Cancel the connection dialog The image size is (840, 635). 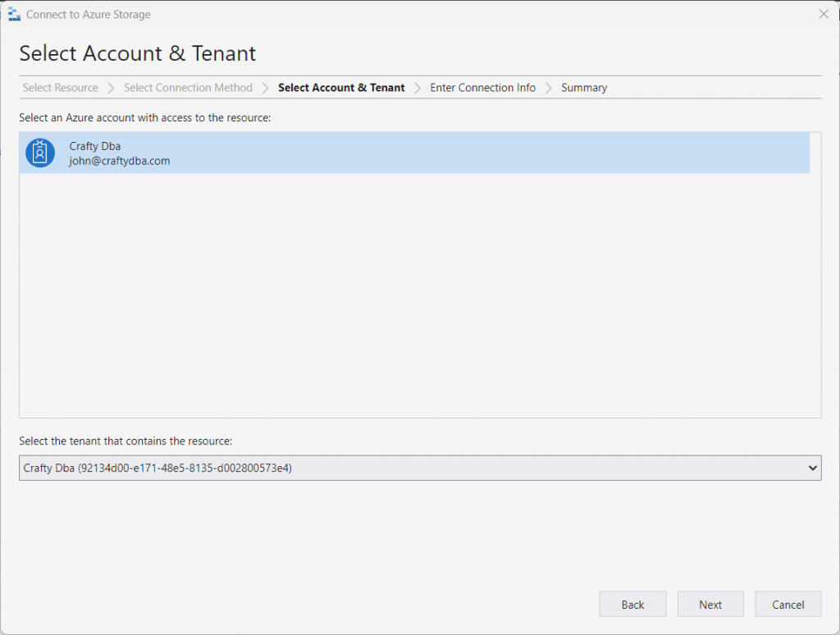[x=787, y=605]
